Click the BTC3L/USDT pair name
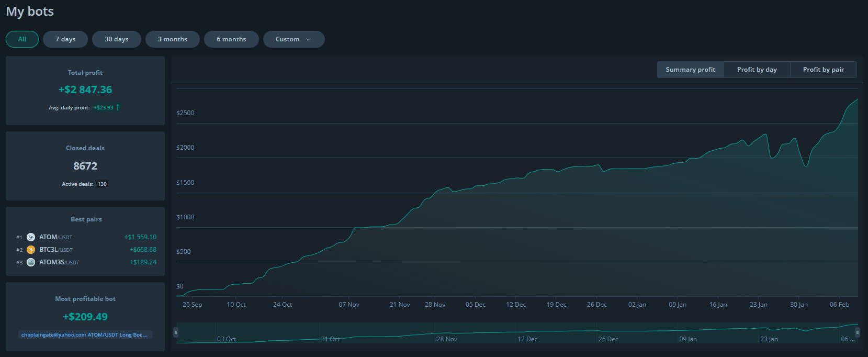The width and height of the screenshot is (868, 357). point(56,250)
